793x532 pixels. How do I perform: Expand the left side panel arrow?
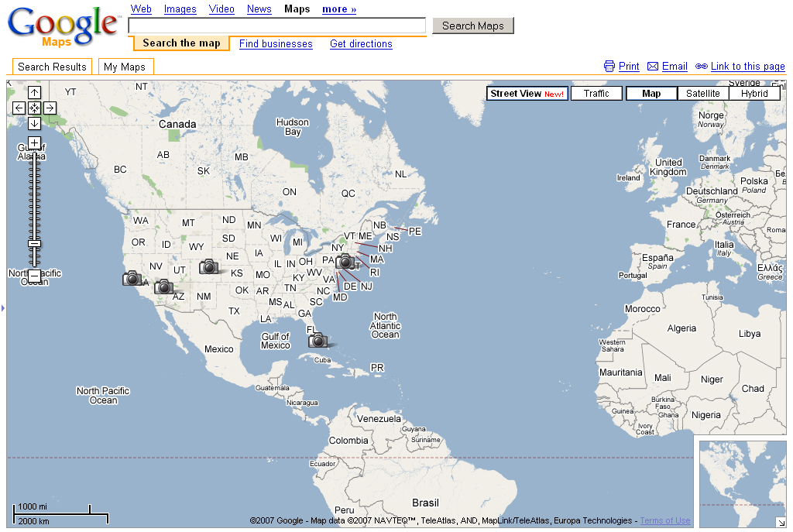click(3, 308)
